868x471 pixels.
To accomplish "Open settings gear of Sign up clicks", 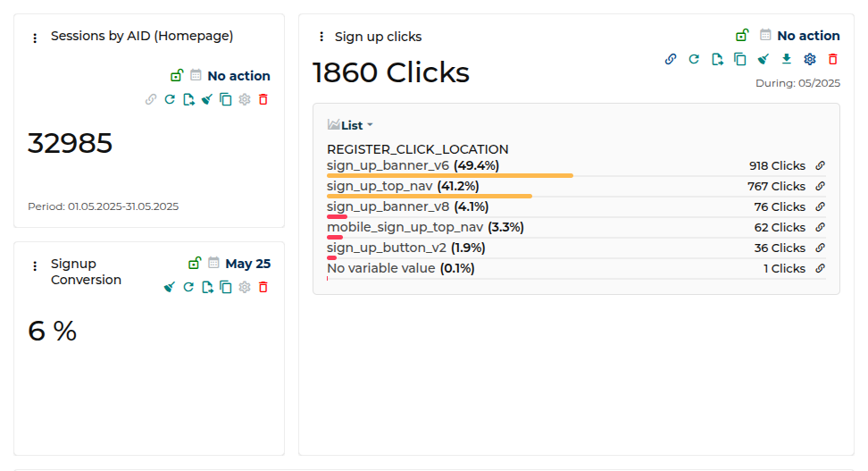I will point(810,59).
